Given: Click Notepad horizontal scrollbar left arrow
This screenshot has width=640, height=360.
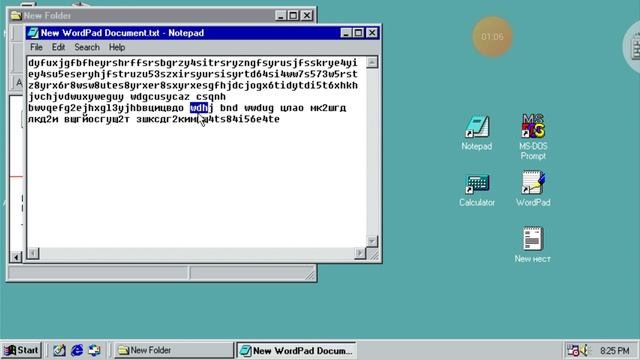Looking at the screenshot, I should coord(33,253).
